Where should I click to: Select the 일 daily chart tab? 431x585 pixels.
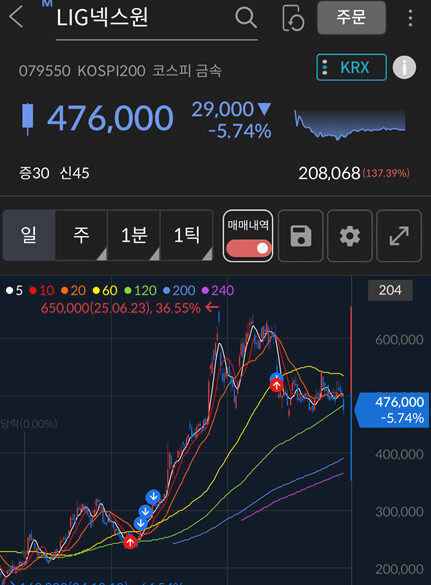tap(29, 235)
